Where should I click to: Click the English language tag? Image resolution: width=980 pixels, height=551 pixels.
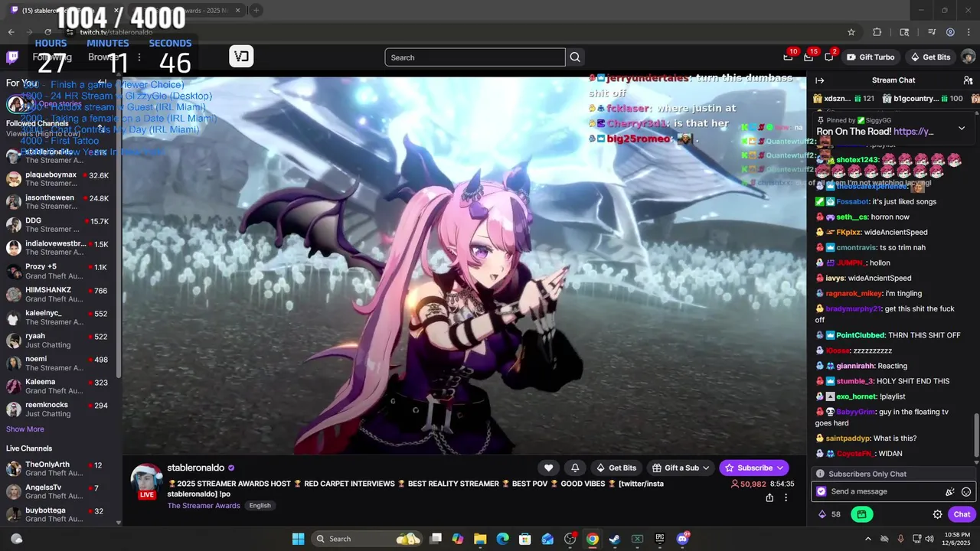[260, 506]
